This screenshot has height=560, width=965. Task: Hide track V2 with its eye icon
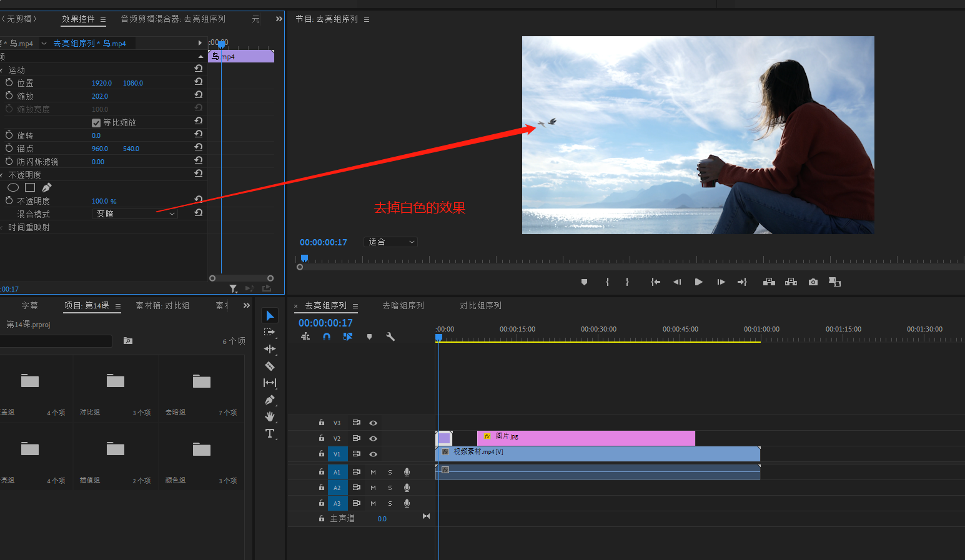373,438
